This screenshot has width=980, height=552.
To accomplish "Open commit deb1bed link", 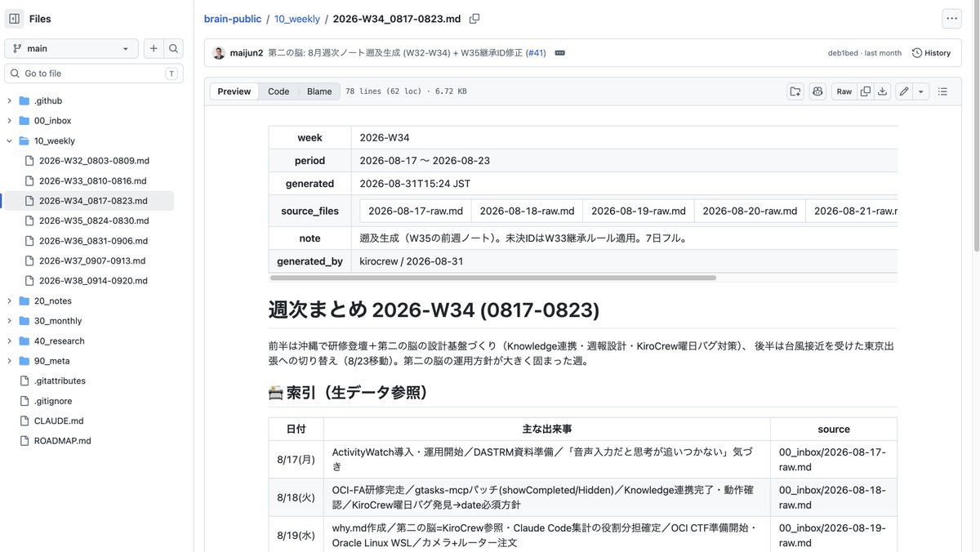I will [841, 53].
